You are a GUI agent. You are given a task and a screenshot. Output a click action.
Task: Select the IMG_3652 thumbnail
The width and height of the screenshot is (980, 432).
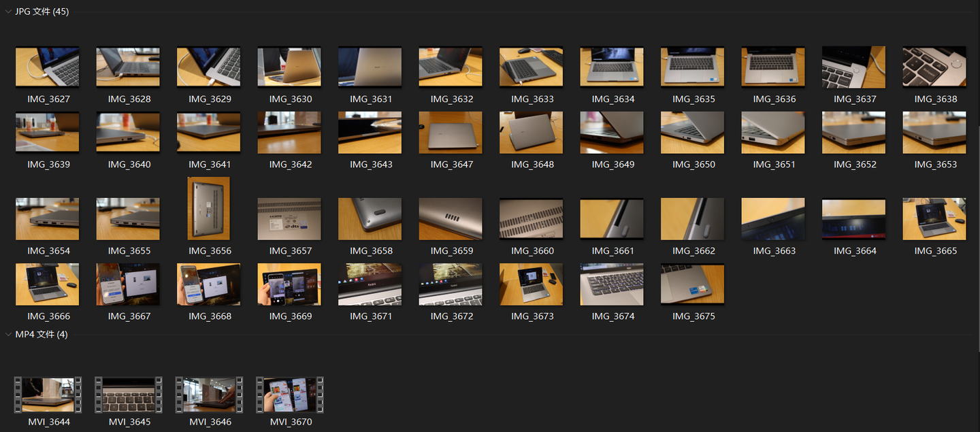[x=854, y=132]
